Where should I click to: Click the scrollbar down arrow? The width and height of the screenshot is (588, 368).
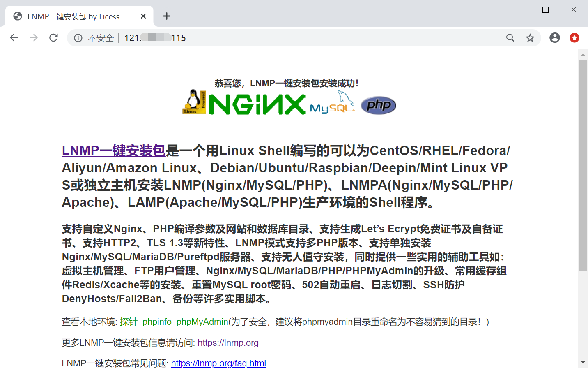pos(583,363)
